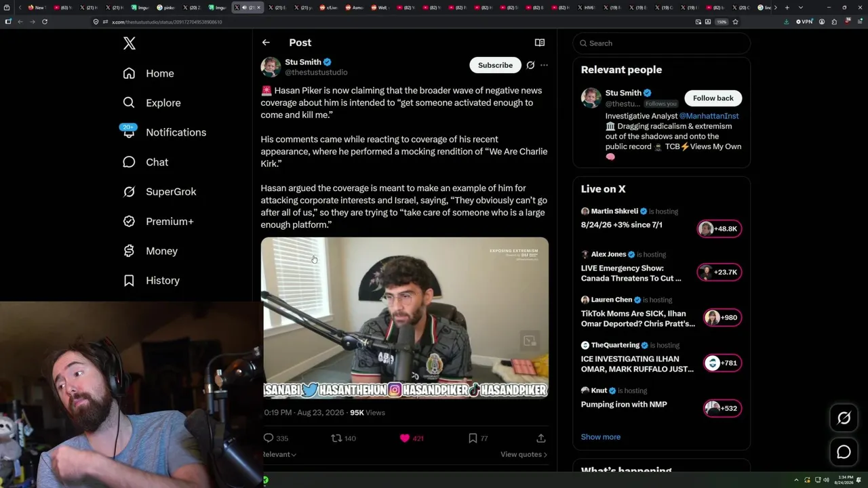Open the @thestustustudio handle link

316,73
